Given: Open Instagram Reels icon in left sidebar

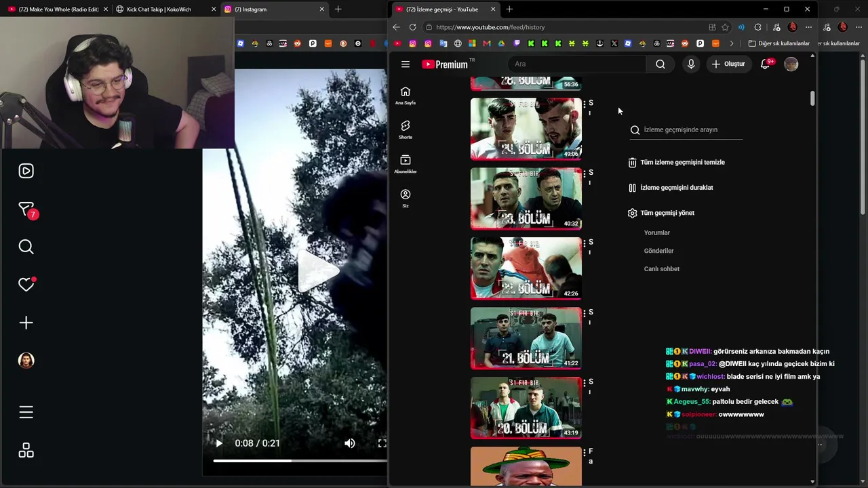Looking at the screenshot, I should pyautogui.click(x=26, y=171).
